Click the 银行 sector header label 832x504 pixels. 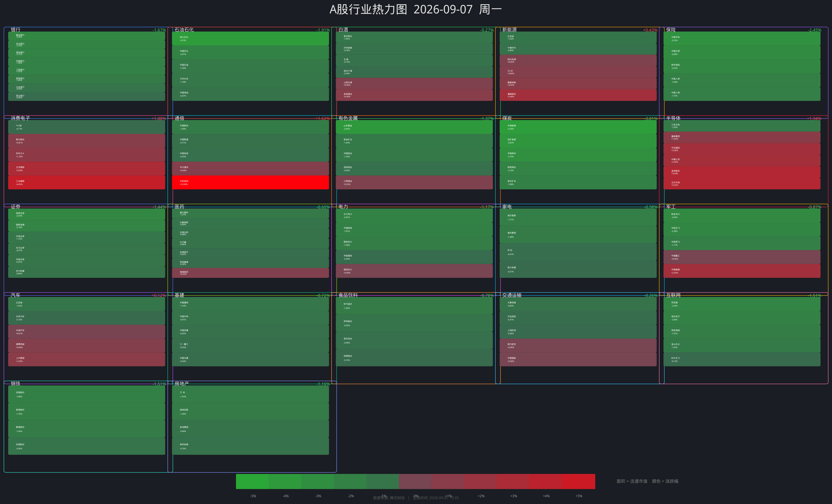16,30
